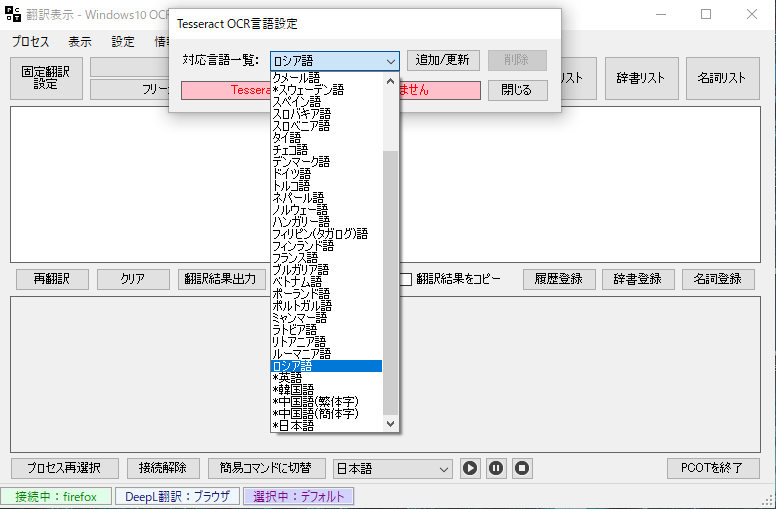Click the クリア button
776x509 pixels.
[x=133, y=279]
